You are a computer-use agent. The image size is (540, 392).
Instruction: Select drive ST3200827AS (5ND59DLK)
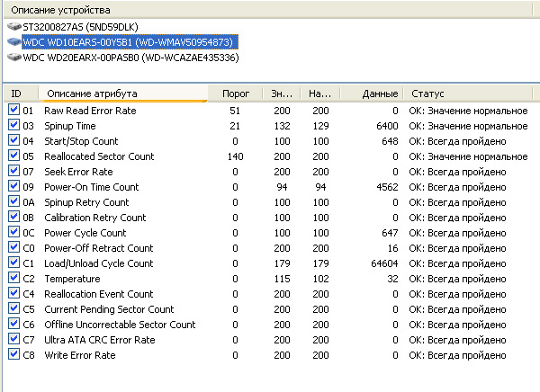point(80,27)
